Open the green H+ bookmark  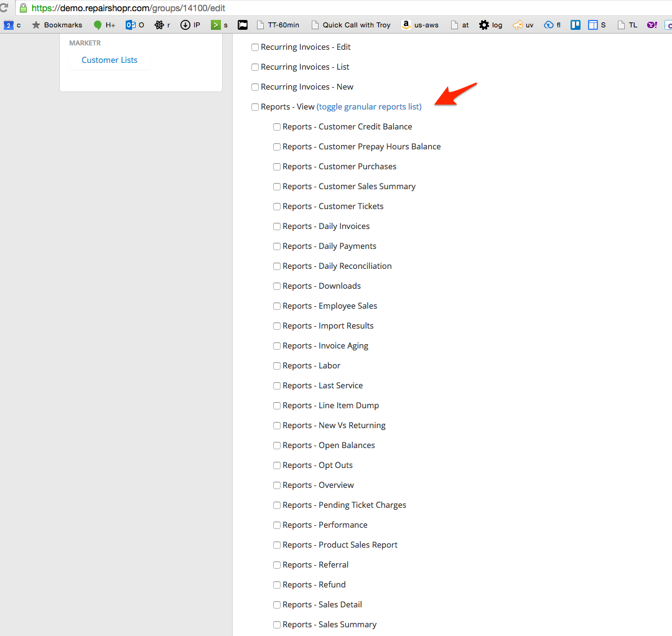pyautogui.click(x=104, y=25)
